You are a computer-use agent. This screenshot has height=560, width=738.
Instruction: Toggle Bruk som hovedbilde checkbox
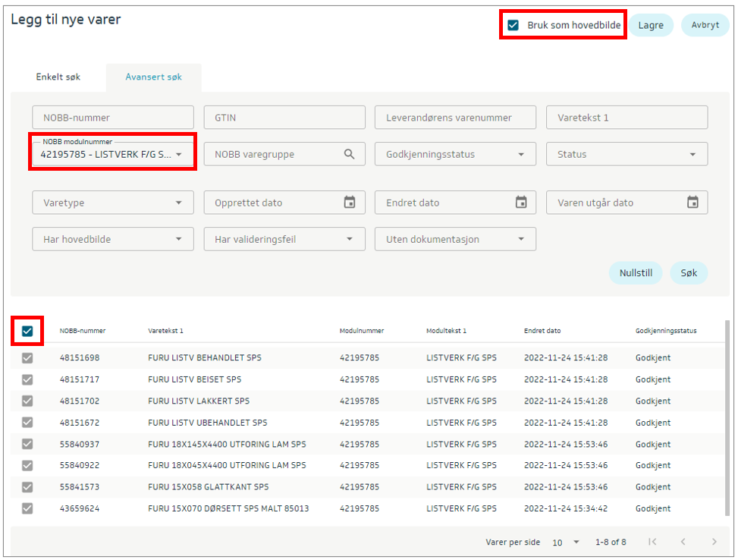[513, 25]
